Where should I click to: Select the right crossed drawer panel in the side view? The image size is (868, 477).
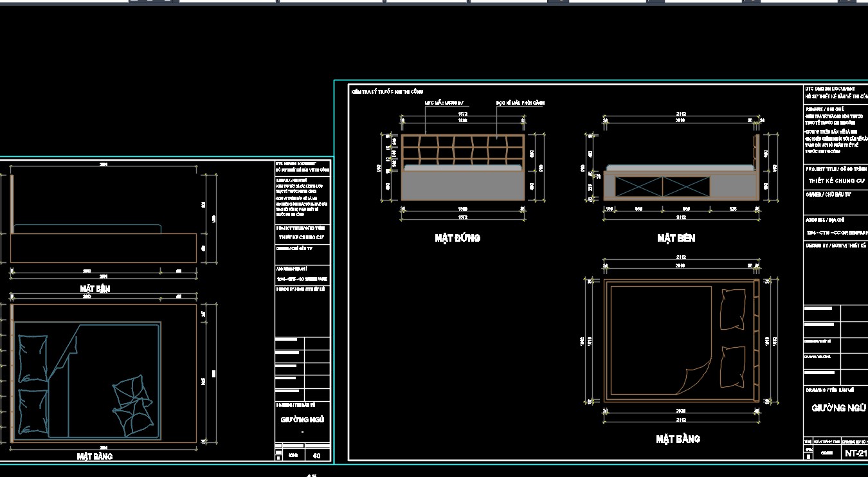[x=687, y=187]
